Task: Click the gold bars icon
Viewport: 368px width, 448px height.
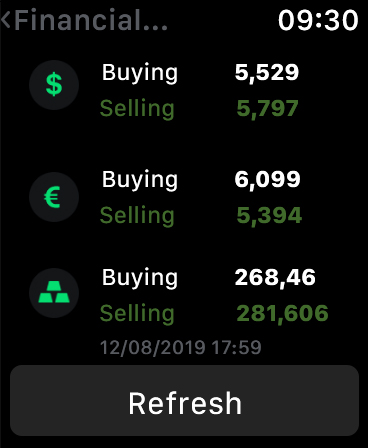Action: point(54,293)
